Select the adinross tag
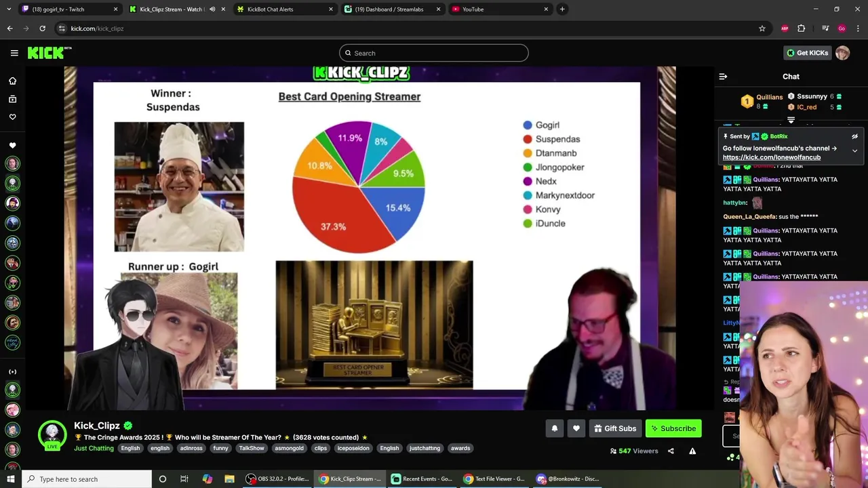This screenshot has height=488, width=868. coord(191,448)
